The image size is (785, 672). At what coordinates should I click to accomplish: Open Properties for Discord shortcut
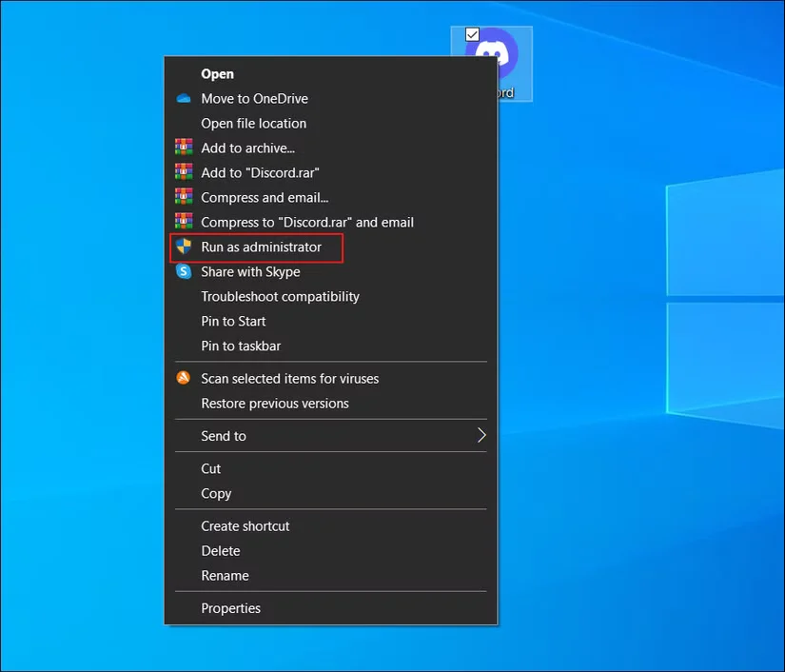[230, 608]
